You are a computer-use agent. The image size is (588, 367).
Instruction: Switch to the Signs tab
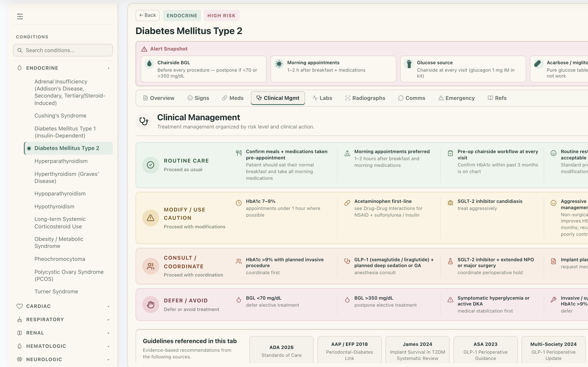[198, 98]
